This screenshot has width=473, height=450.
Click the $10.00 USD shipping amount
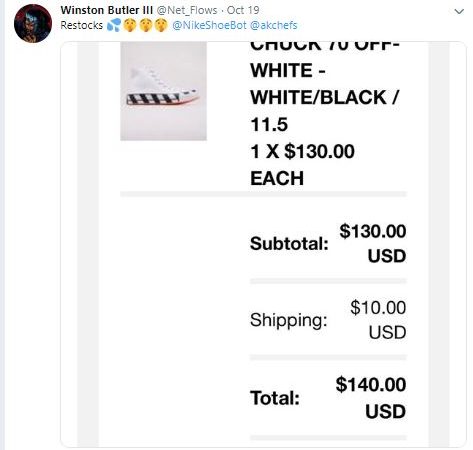coord(378,320)
